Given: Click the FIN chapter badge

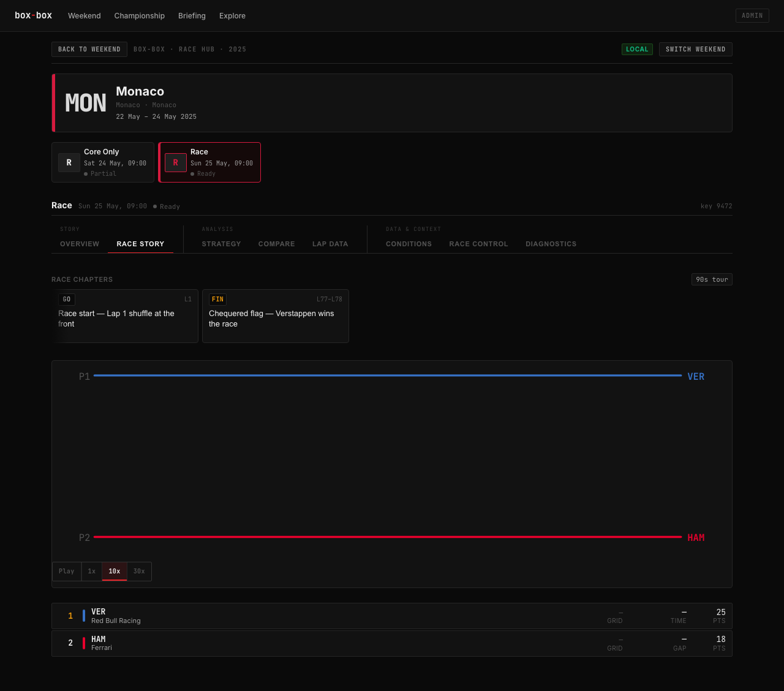Looking at the screenshot, I should coord(217,300).
